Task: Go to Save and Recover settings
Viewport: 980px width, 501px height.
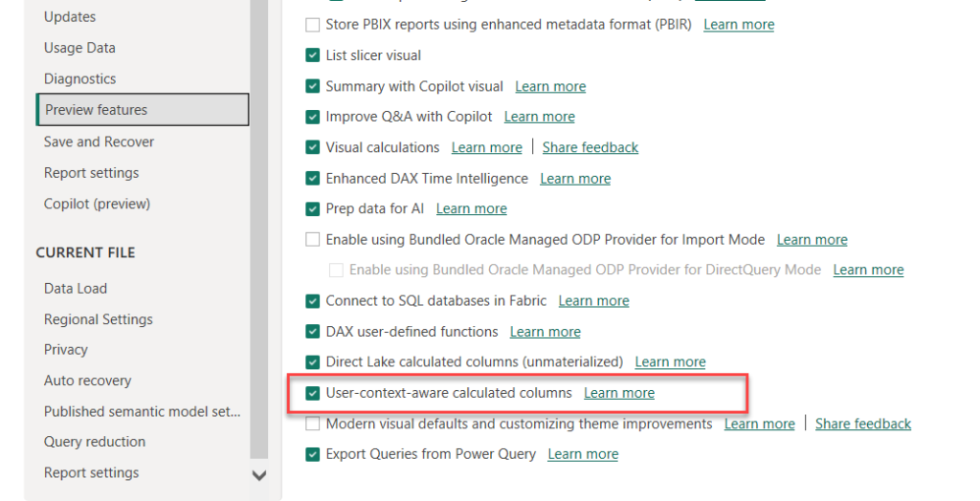Action: click(99, 142)
